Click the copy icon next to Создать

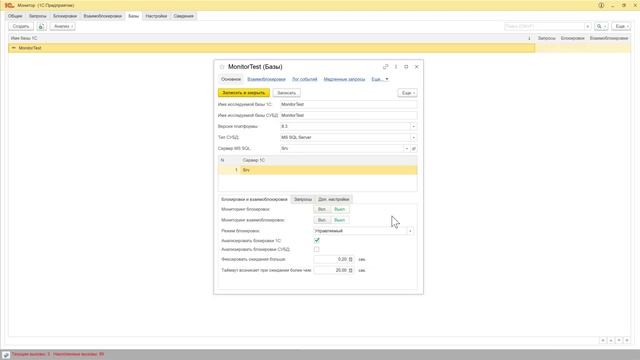coord(41,27)
